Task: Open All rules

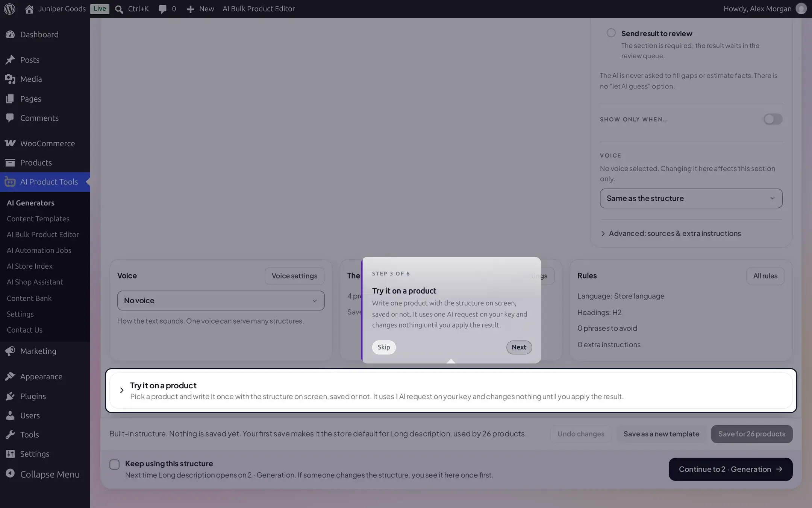Action: pos(765,276)
